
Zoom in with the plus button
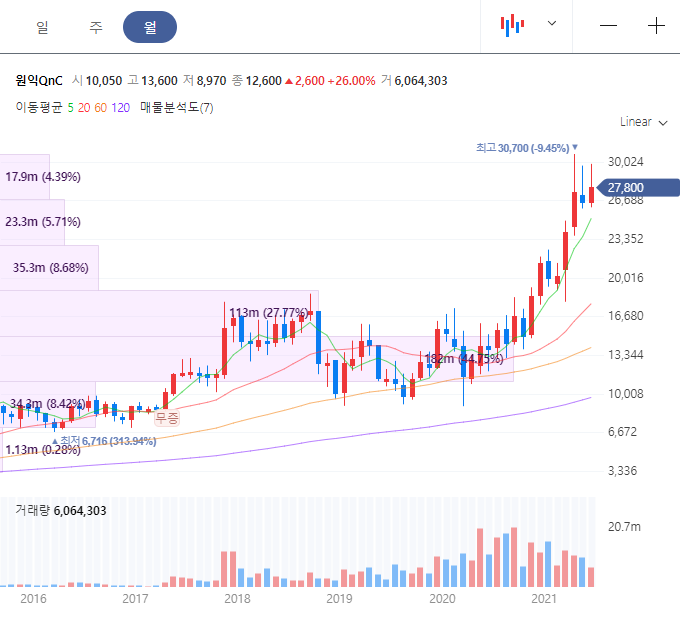pos(656,25)
